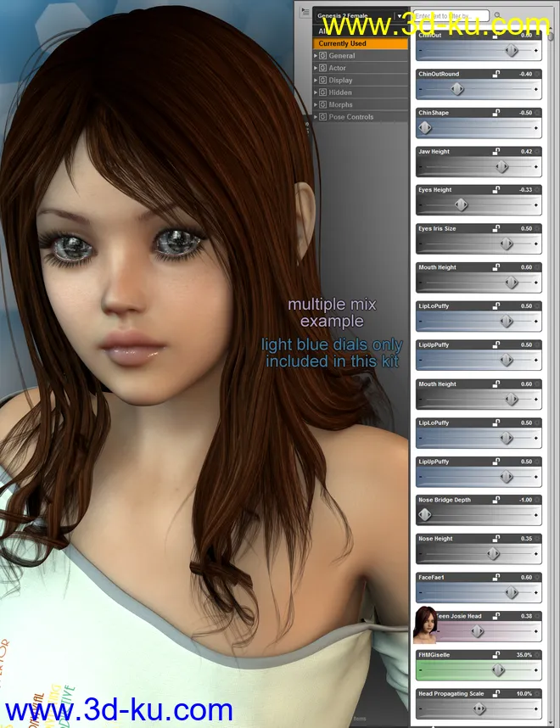The height and width of the screenshot is (728, 560).
Task: Click the plus icon on Eyes Height slider
Action: click(536, 205)
